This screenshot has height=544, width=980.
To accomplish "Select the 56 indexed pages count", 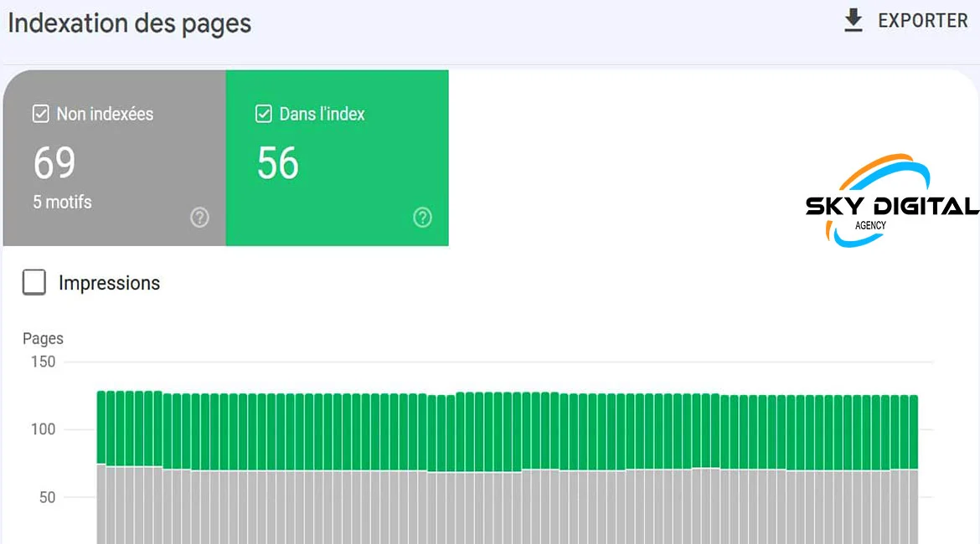I will [x=278, y=163].
